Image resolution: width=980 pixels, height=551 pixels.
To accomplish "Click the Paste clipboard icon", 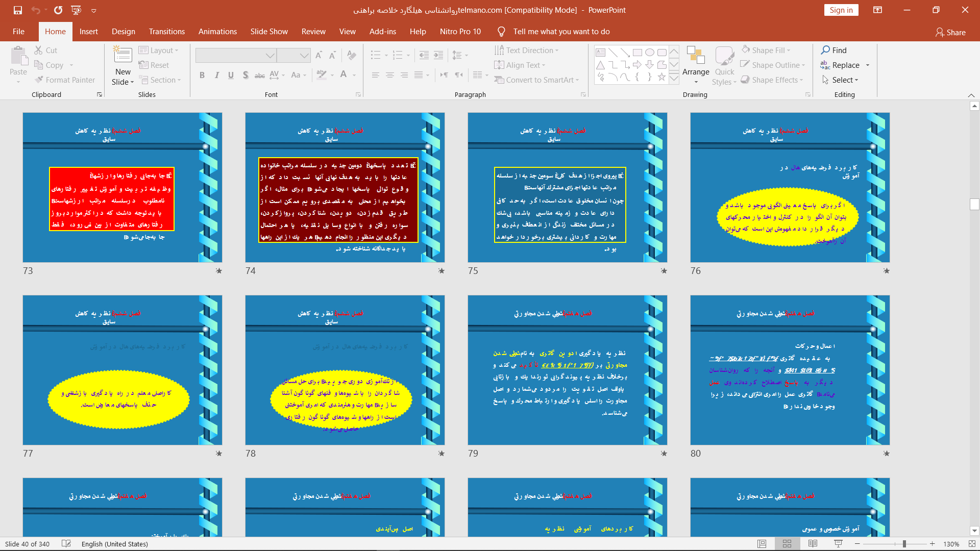I will pyautogui.click(x=18, y=56).
